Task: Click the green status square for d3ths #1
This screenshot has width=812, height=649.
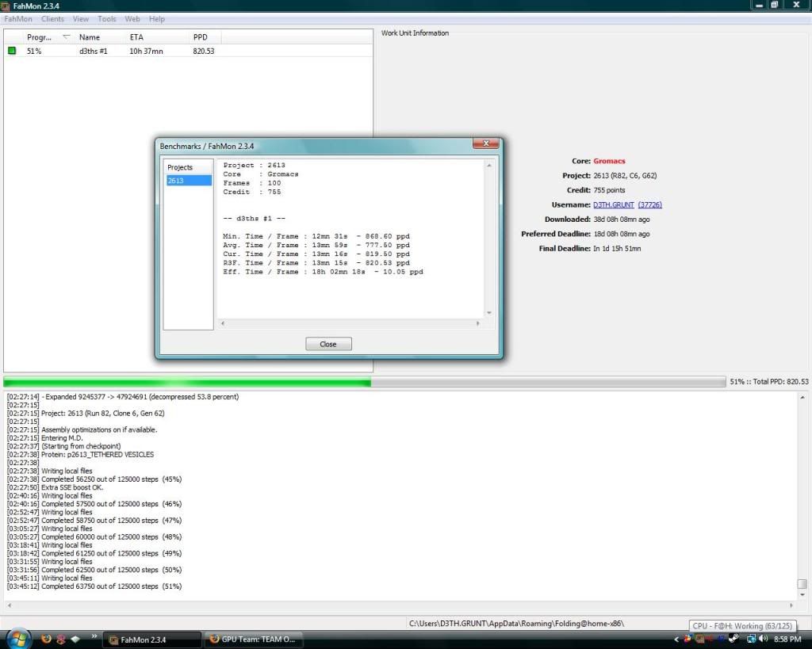Action: [12, 51]
